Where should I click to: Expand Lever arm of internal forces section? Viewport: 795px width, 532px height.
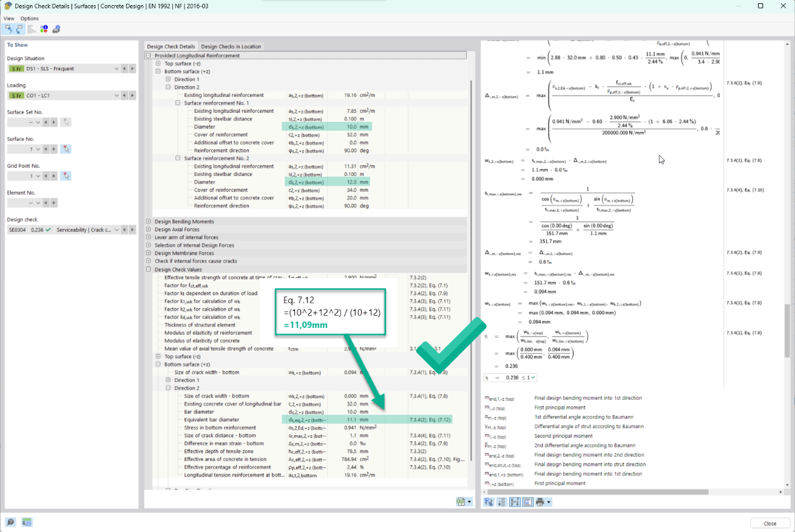149,237
